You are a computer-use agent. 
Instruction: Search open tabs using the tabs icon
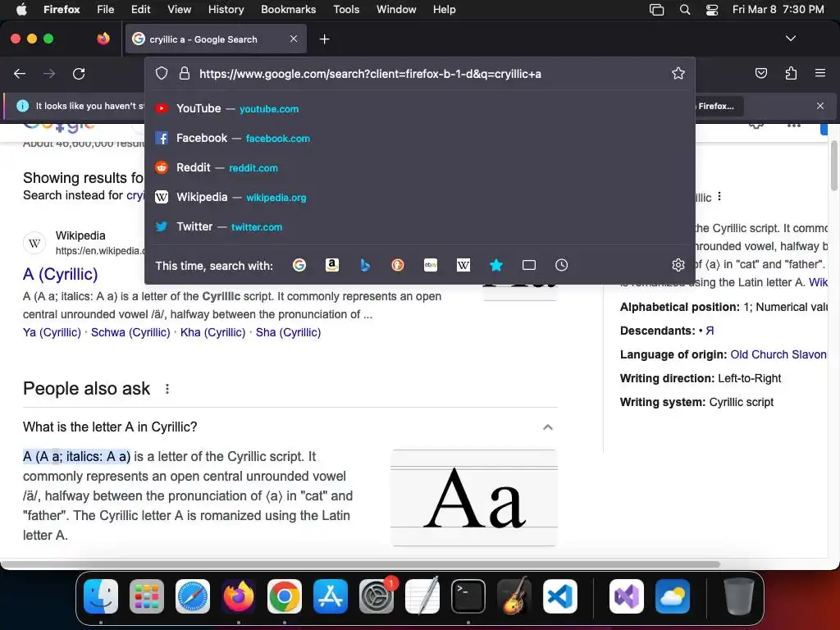click(x=529, y=265)
